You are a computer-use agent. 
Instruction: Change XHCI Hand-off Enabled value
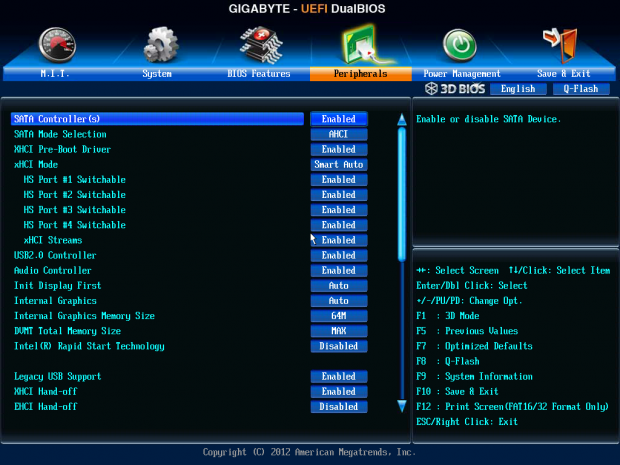pyautogui.click(x=339, y=391)
